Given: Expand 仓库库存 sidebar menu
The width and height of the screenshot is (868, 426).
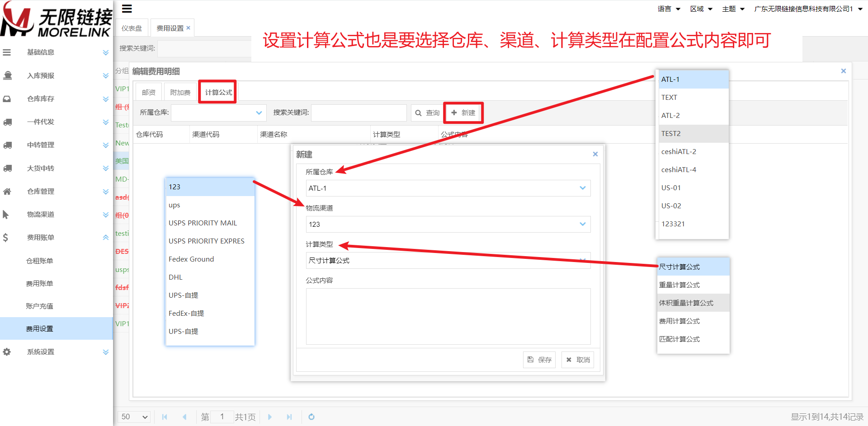Looking at the screenshot, I should coord(105,98).
